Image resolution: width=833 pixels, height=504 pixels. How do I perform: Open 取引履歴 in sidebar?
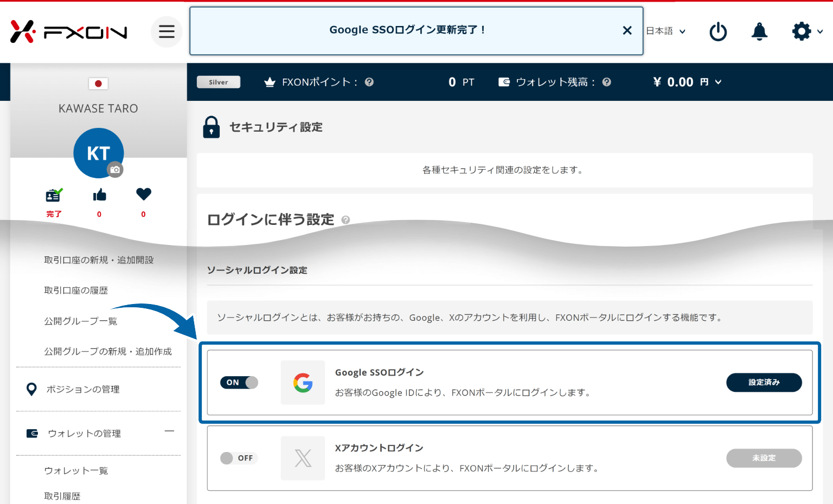coord(62,496)
